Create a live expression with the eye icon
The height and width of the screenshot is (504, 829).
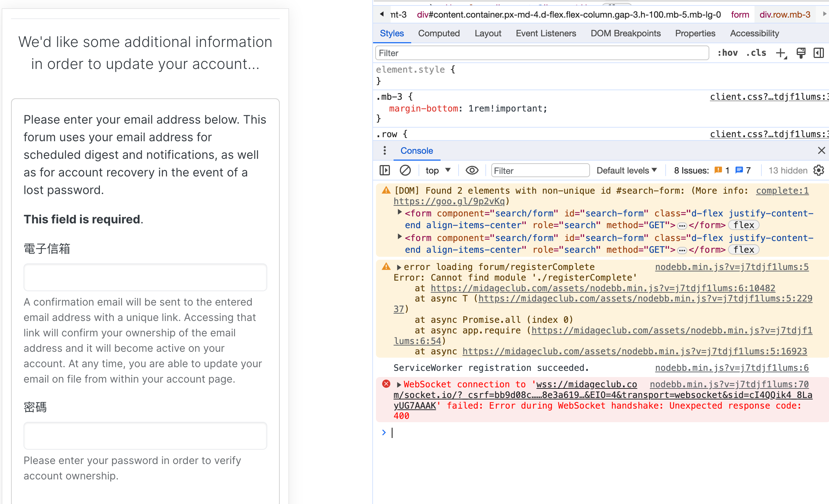click(472, 171)
